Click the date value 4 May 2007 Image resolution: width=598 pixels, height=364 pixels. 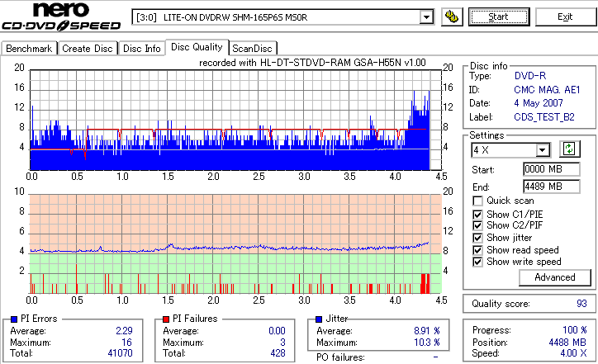coord(539,103)
